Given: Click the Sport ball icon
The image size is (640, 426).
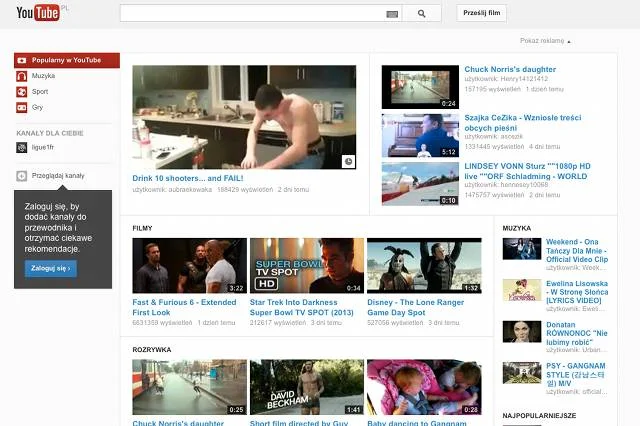Looking at the screenshot, I should pos(22,92).
